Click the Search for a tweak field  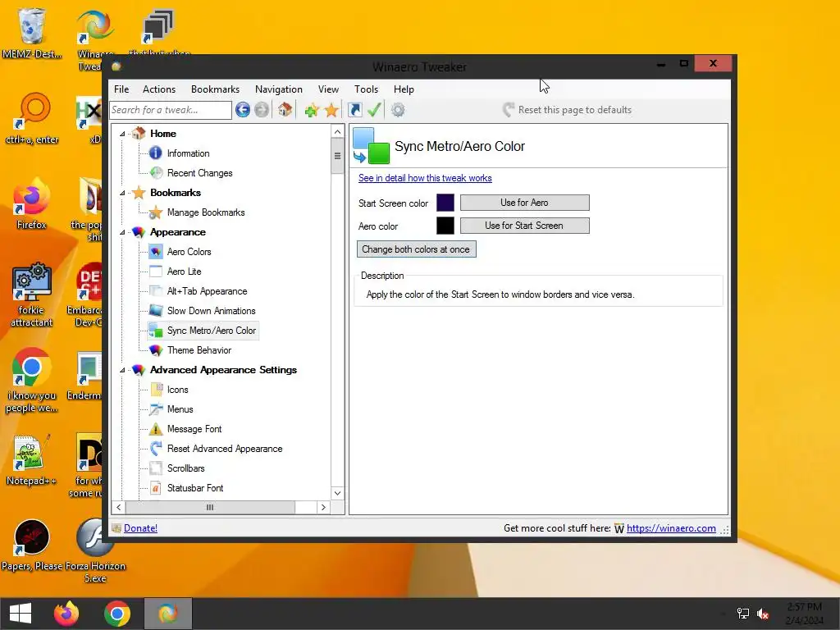[x=171, y=110]
